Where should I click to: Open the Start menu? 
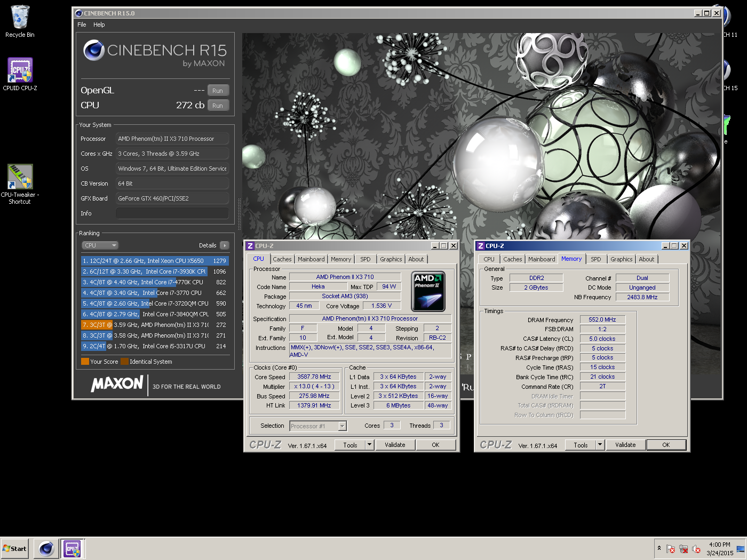(15, 548)
